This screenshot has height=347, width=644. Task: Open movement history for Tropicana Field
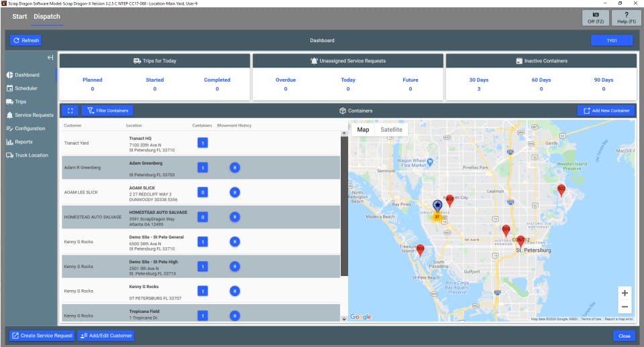tap(234, 316)
